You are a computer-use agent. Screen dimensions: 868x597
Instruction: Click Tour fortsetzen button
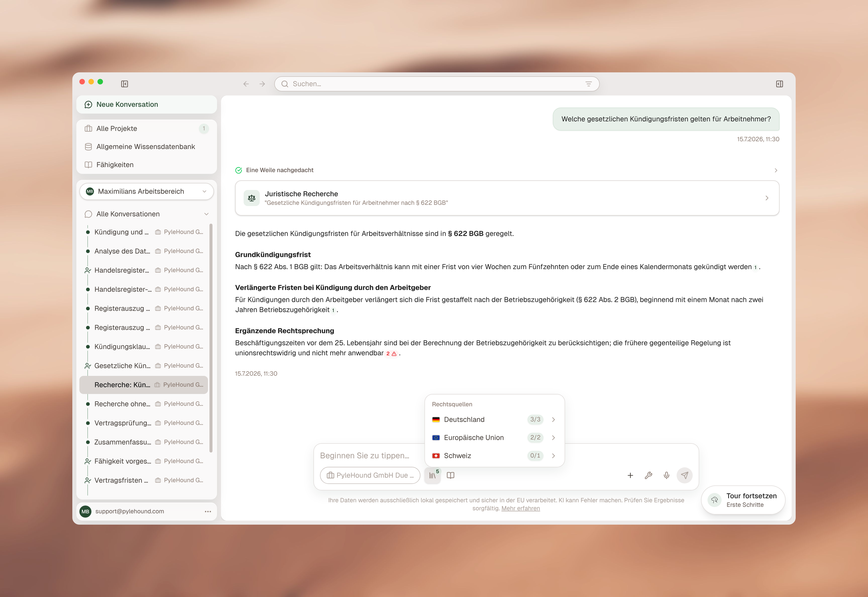point(743,500)
